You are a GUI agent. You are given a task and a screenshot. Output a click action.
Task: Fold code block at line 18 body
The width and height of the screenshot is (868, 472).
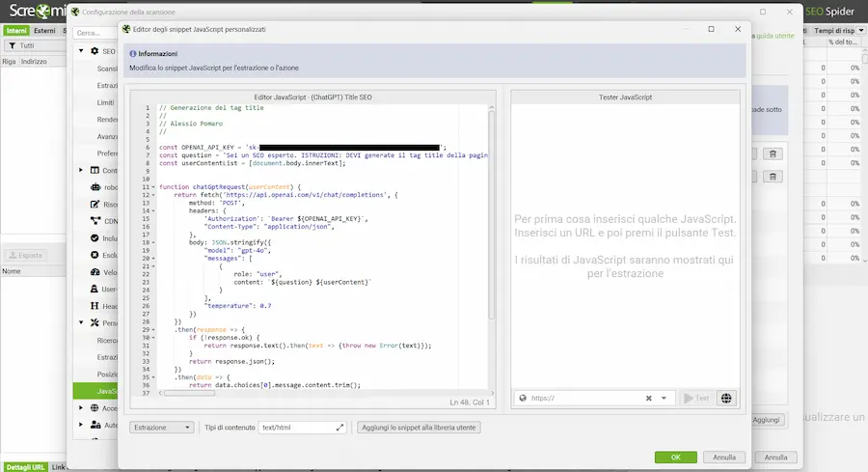[153, 242]
